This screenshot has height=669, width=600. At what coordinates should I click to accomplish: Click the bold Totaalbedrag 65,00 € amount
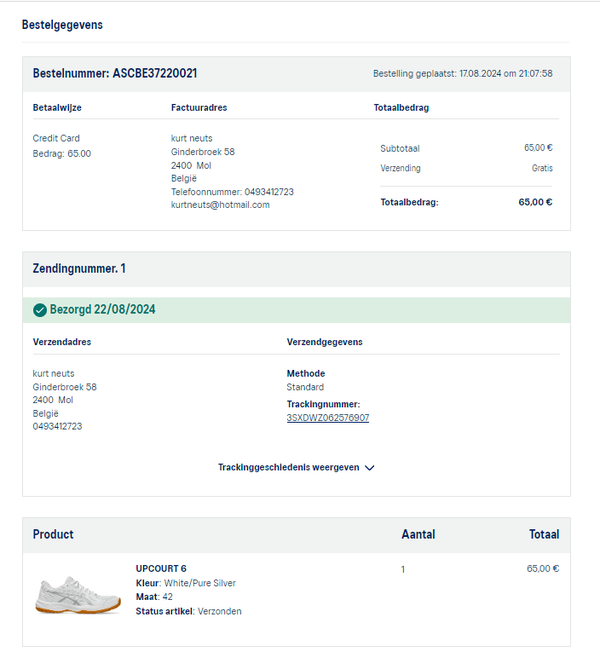tap(535, 202)
